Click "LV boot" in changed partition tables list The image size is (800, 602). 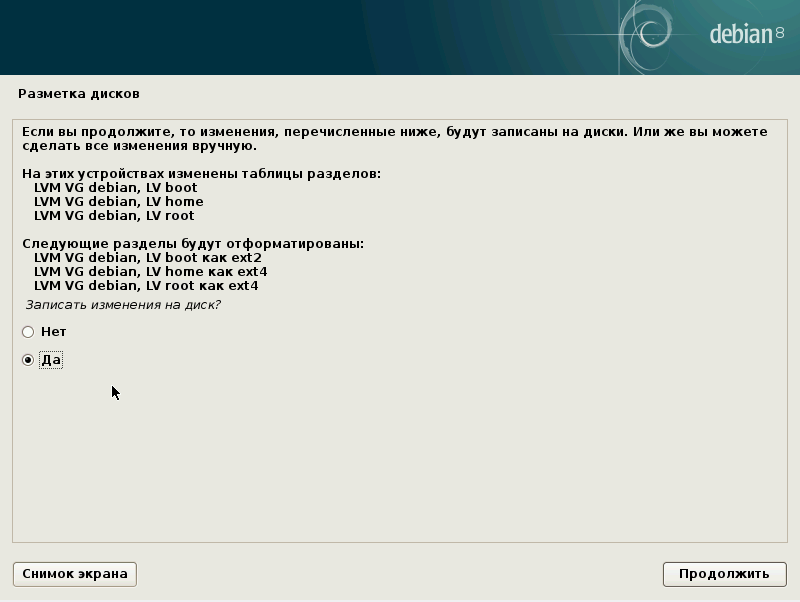[115, 188]
